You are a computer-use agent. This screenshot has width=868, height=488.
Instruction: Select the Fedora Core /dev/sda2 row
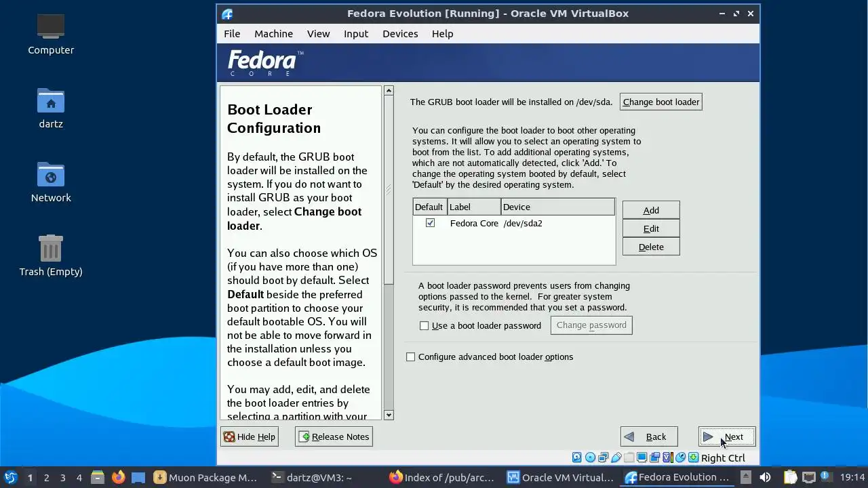click(513, 223)
